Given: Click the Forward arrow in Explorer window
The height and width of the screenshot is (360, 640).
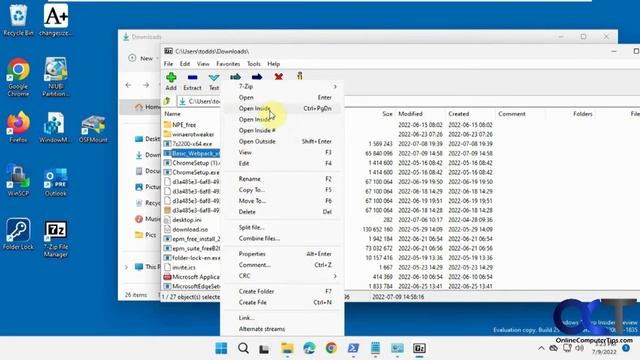Looking at the screenshot, I should [x=146, y=85].
